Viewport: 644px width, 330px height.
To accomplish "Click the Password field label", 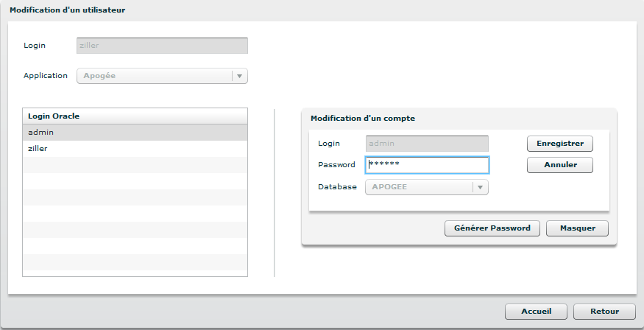I will coord(336,165).
